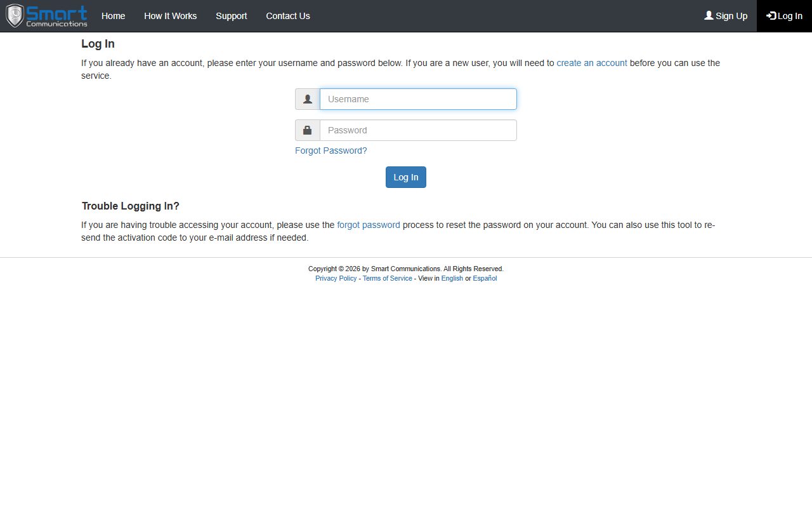This screenshot has width=812, height=508.
Task: Open the Privacy Policy footer link
Action: click(336, 279)
